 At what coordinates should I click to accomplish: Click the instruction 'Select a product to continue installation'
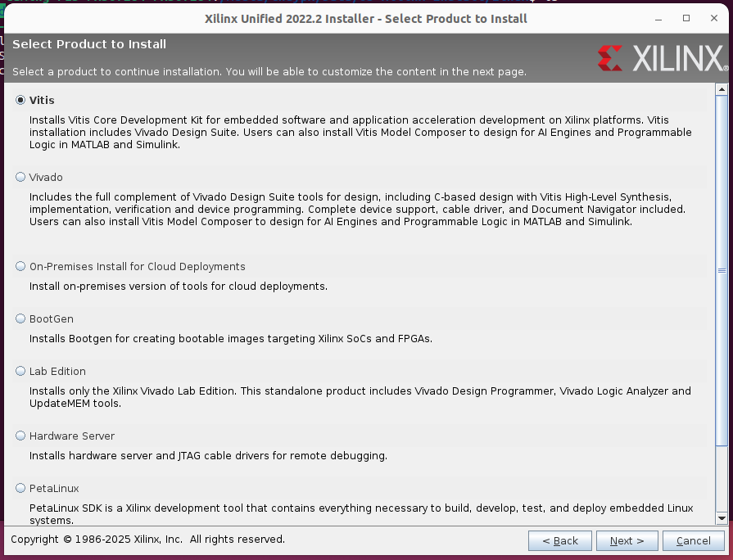pos(269,71)
